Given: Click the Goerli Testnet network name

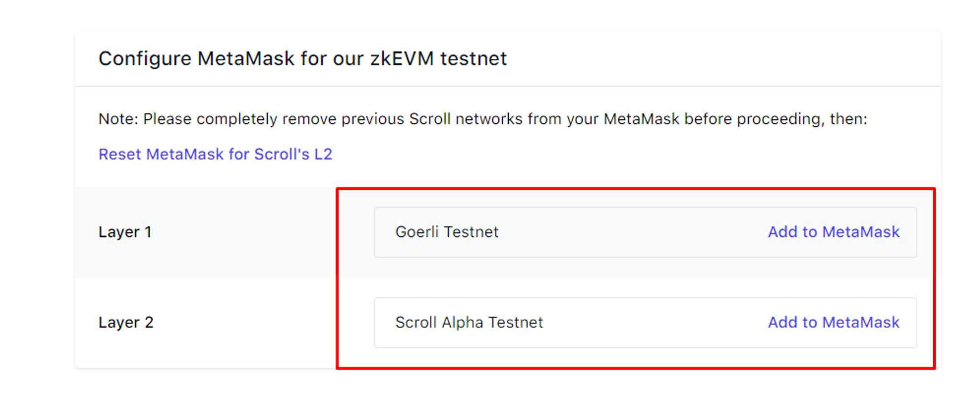Looking at the screenshot, I should pyautogui.click(x=447, y=232).
